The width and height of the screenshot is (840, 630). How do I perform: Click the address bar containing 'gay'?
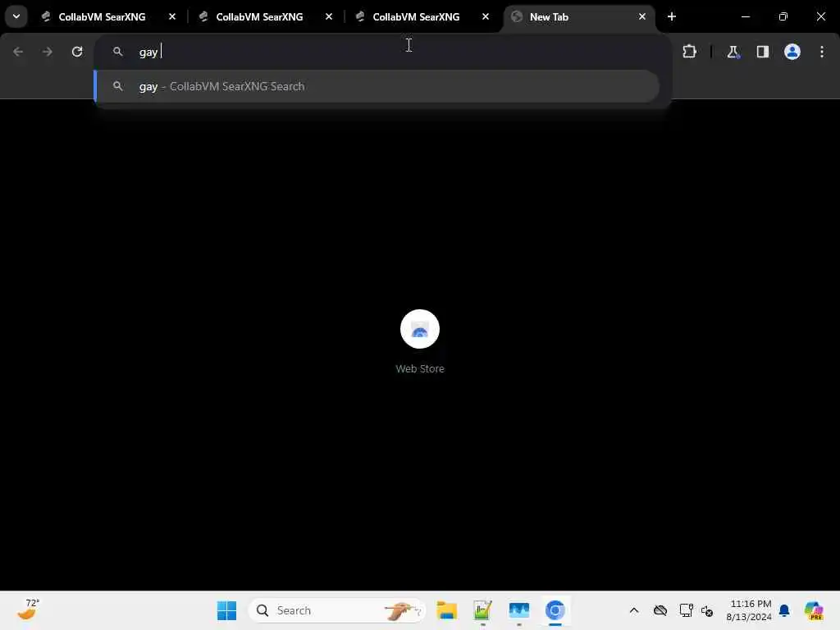click(x=382, y=52)
